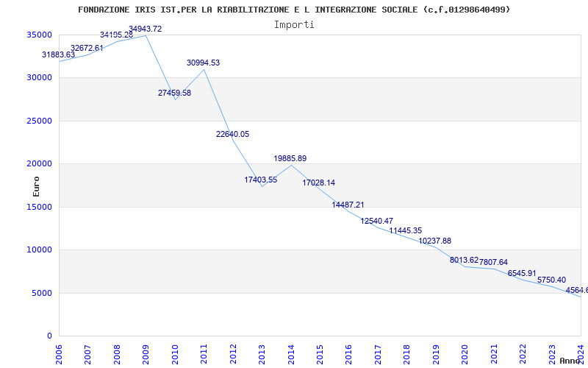Click x-axis year 2019
The width and height of the screenshot is (588, 368).
coord(436,354)
